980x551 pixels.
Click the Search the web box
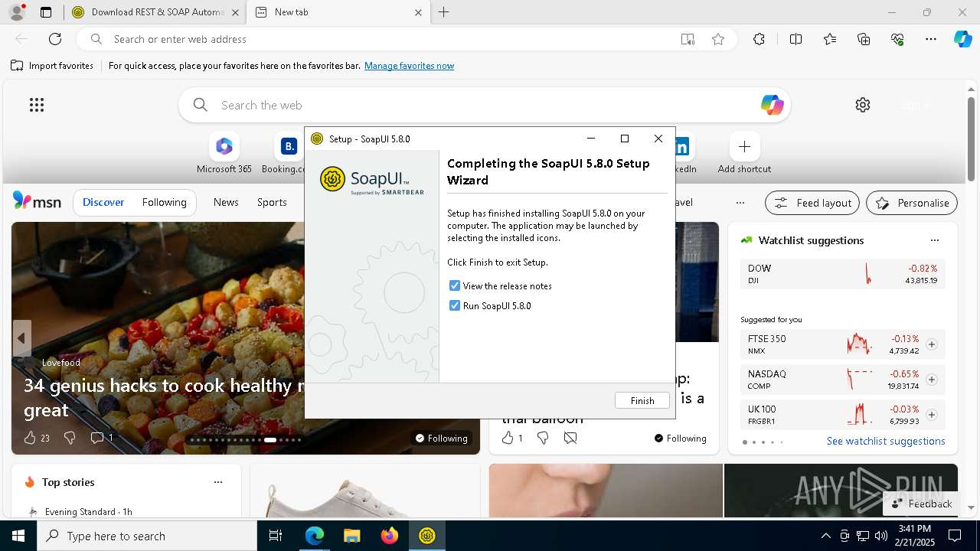pyautogui.click(x=484, y=105)
